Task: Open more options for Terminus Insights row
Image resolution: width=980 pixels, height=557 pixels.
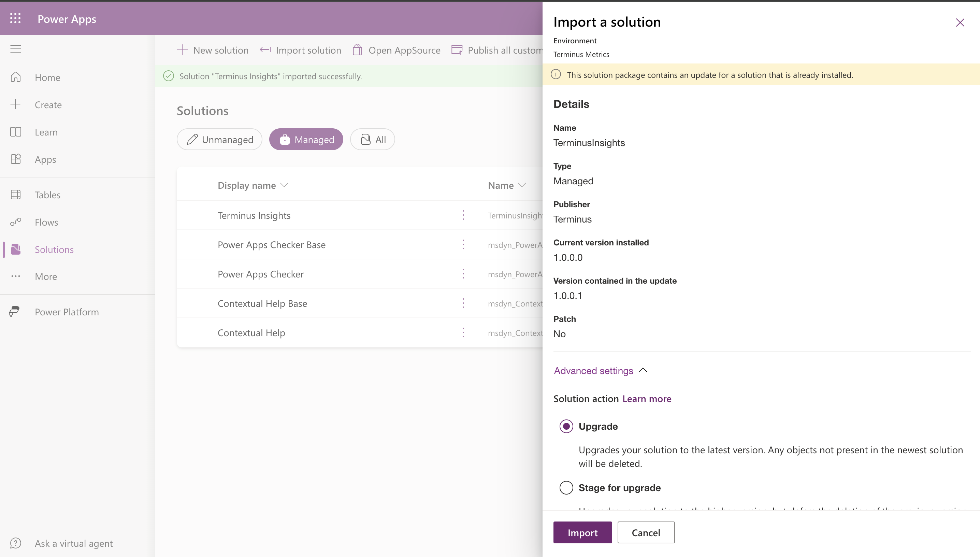Action: (463, 215)
